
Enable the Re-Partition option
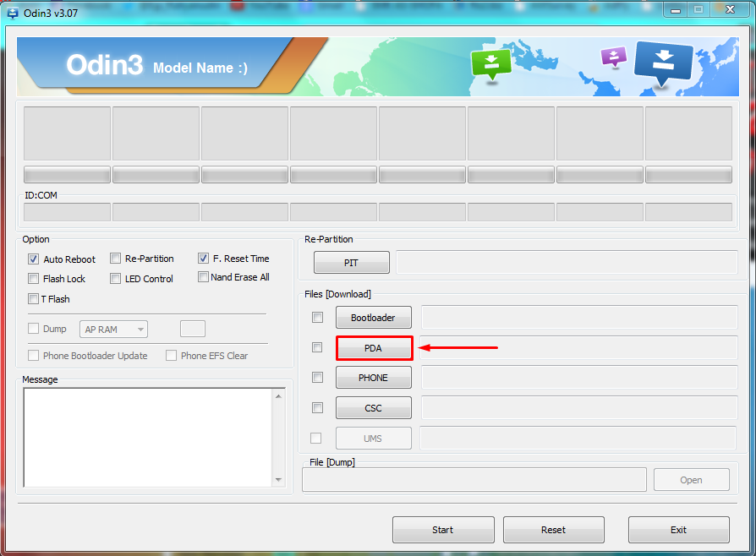[x=115, y=259]
